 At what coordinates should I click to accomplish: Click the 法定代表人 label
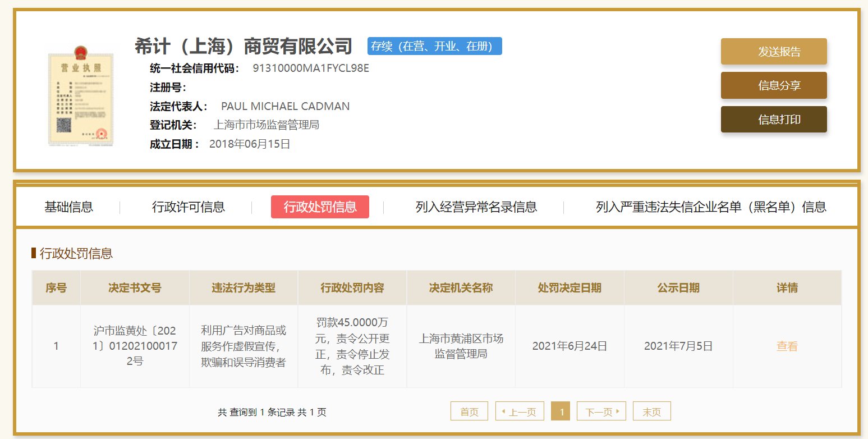coord(179,106)
